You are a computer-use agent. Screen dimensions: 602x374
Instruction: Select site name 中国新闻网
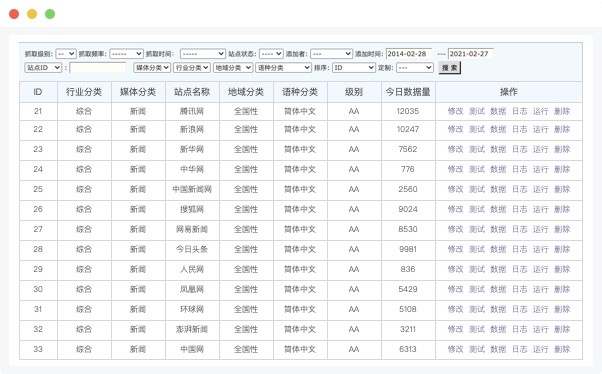pos(192,189)
